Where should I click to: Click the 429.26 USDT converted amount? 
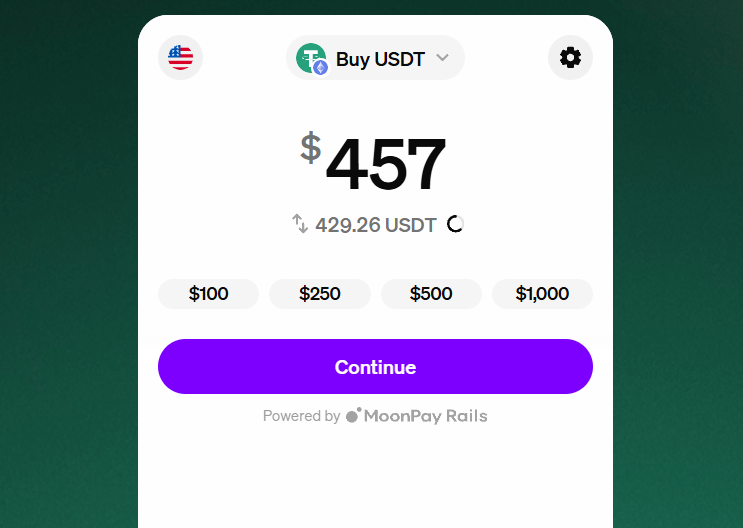point(376,225)
